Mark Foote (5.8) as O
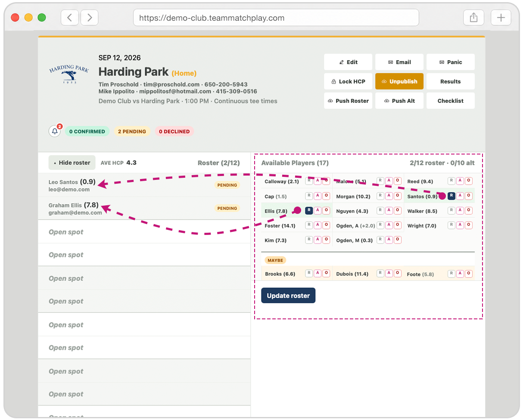Viewport: 523px width, 420px height. point(469,273)
